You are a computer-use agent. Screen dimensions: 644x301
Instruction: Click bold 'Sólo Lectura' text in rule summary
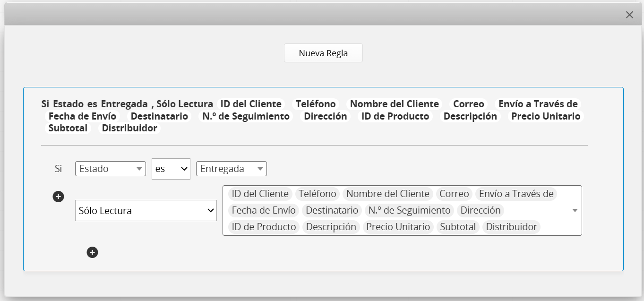pos(184,104)
